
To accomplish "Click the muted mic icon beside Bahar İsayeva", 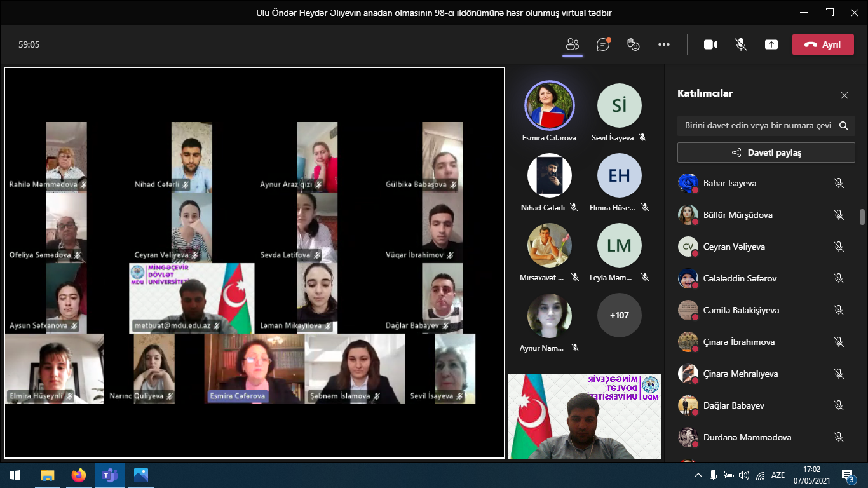I will [x=839, y=183].
